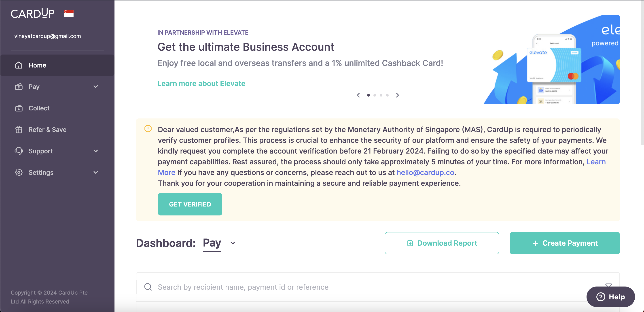
Task: Select the fourth carousel dot
Action: coord(387,95)
